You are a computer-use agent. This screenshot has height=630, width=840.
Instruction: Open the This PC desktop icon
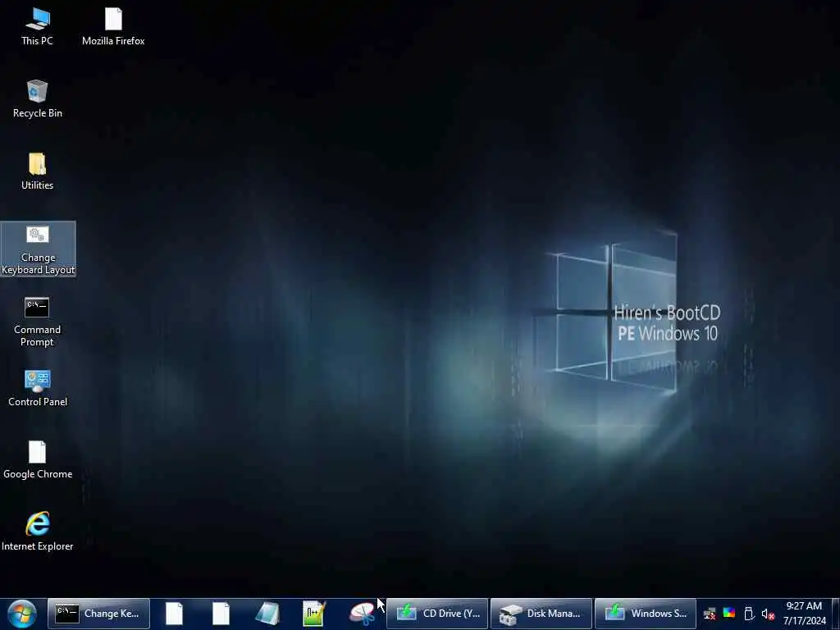(37, 27)
